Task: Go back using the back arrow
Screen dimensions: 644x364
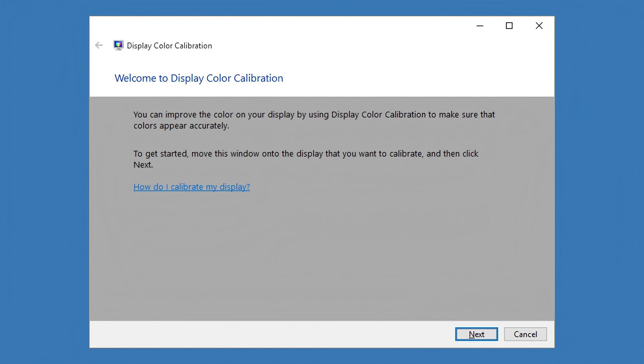Action: 99,45
